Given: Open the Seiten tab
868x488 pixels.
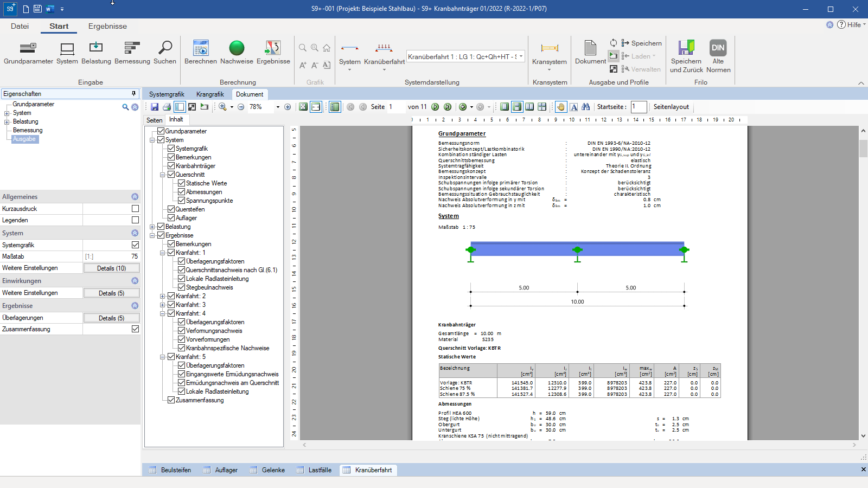Looking at the screenshot, I should (x=154, y=120).
